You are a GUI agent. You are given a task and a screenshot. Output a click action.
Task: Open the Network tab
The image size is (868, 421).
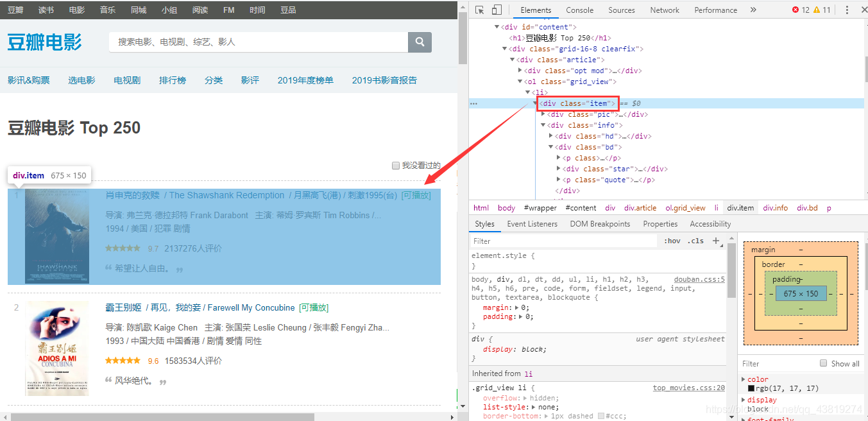point(665,10)
